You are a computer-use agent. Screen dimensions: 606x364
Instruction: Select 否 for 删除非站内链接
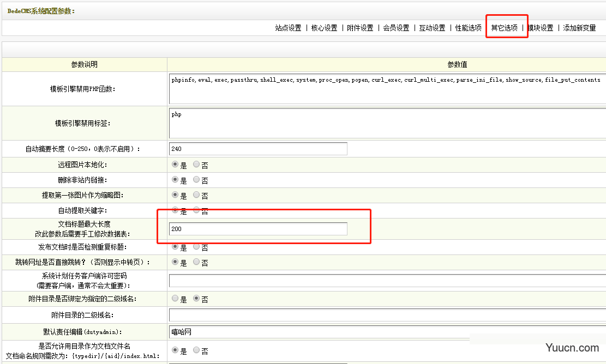click(x=196, y=179)
